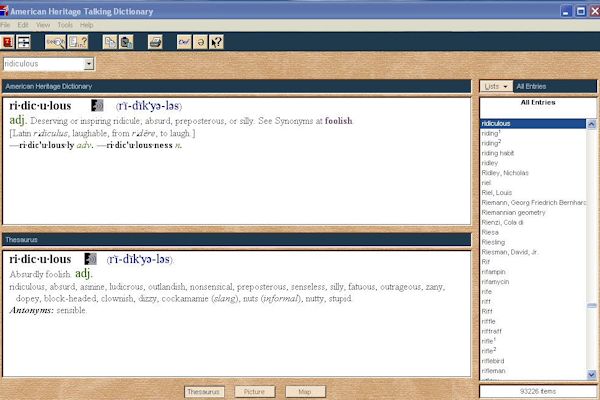Click the Map button
600x400 pixels.
coord(305,392)
